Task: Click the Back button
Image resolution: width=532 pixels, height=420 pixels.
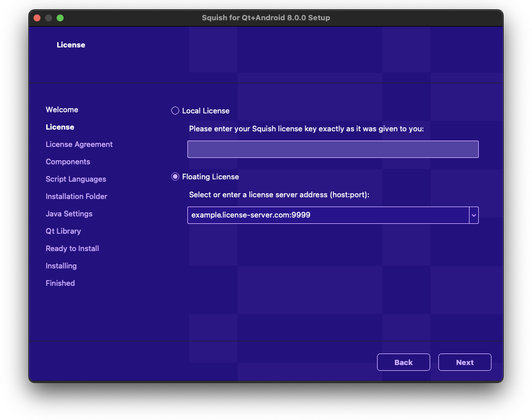Action: click(403, 362)
